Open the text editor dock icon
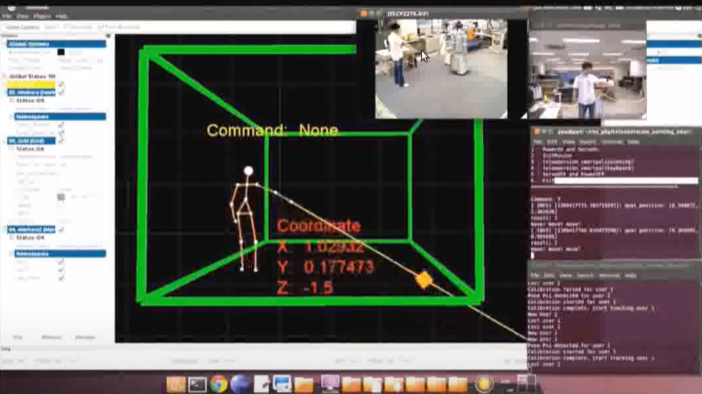 (261, 384)
